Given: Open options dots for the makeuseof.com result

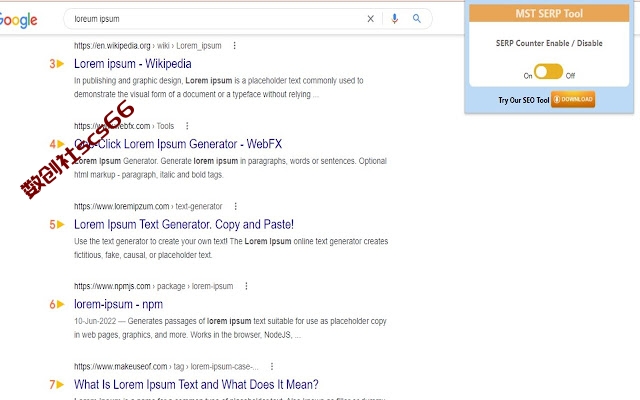Looking at the screenshot, I should click(272, 366).
